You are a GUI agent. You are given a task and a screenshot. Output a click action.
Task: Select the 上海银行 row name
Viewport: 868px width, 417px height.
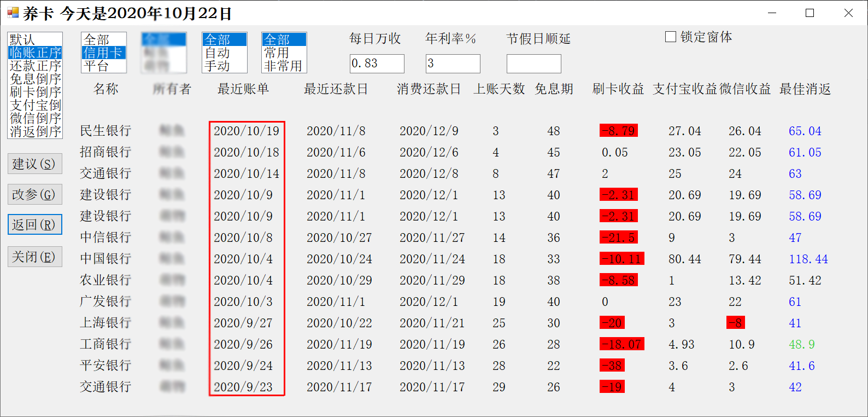pos(105,323)
